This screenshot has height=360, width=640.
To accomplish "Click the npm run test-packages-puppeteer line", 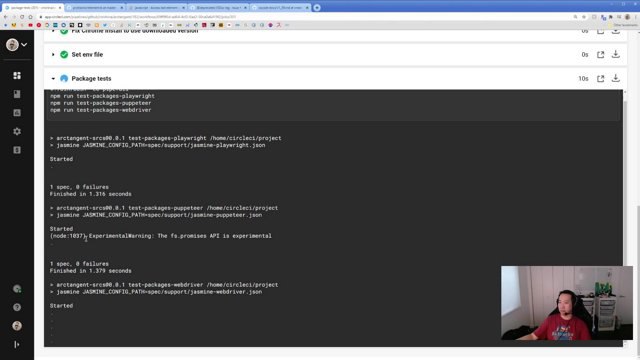I will [x=100, y=103].
